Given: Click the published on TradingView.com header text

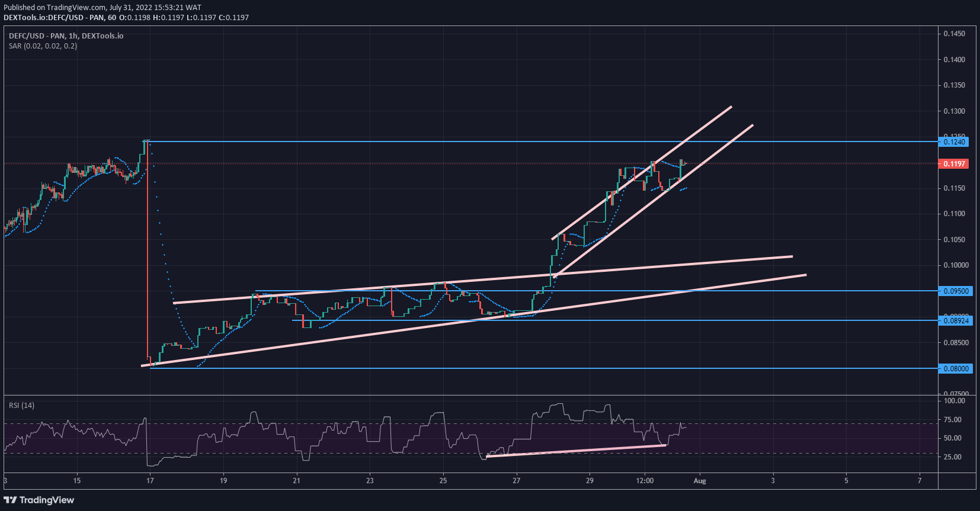Looking at the screenshot, I should tap(103, 8).
